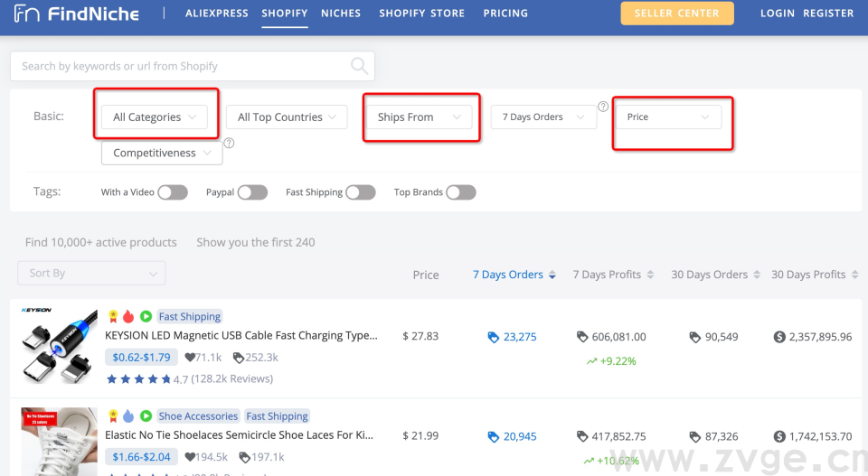868x476 pixels.
Task: Click help icon beside 7 Days Orders filter
Action: coord(603,107)
